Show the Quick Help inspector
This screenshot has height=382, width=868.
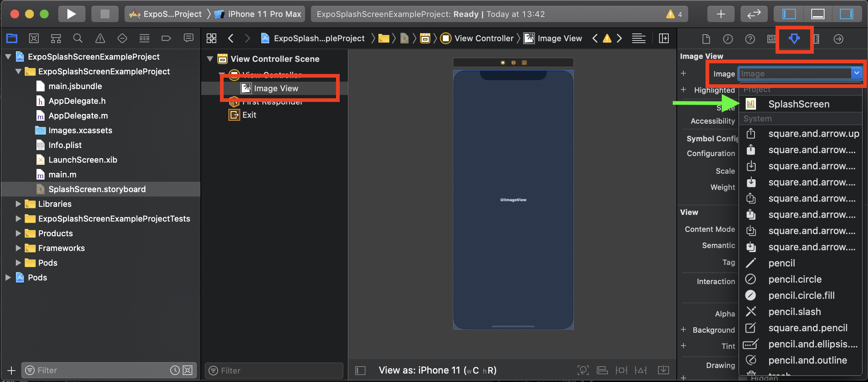(750, 39)
